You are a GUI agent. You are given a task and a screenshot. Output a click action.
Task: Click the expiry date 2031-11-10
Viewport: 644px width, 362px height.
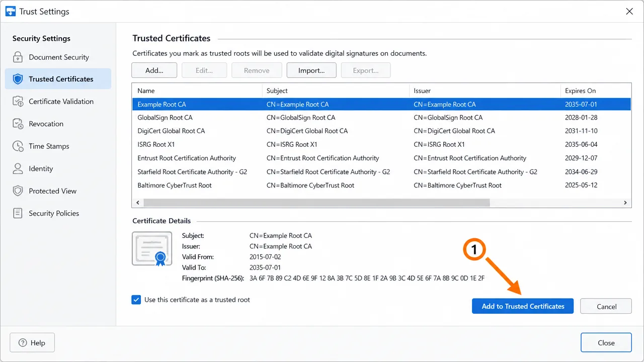pyautogui.click(x=581, y=131)
